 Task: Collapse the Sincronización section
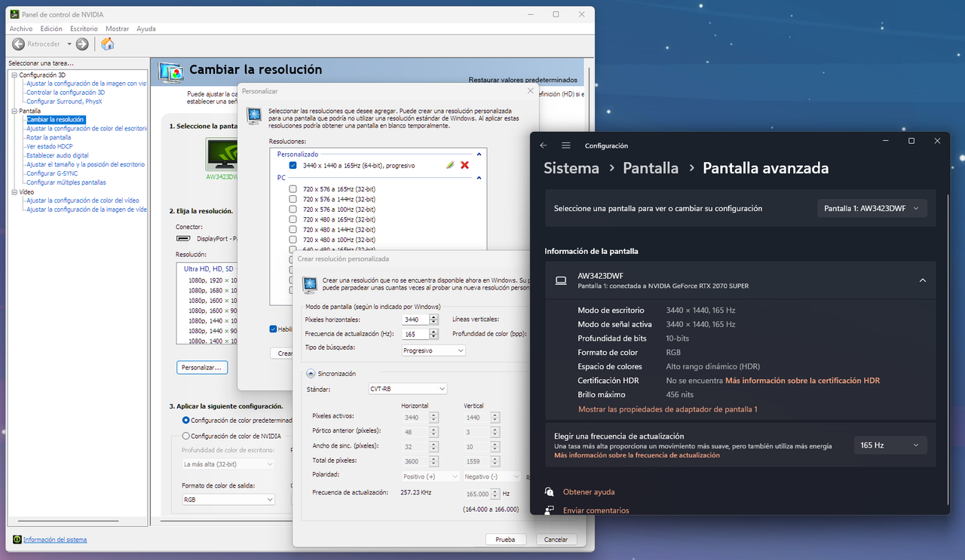pos(310,373)
